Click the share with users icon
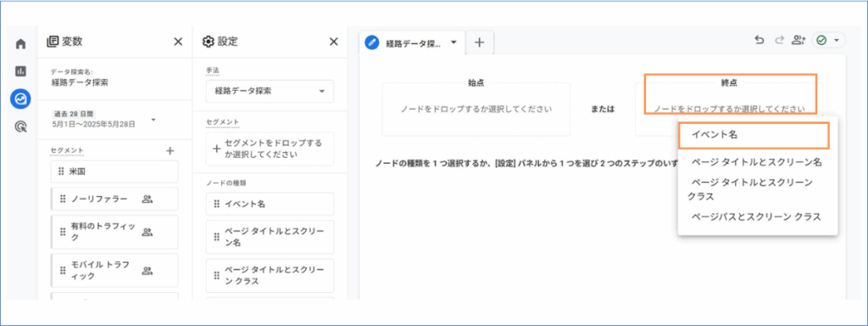868x326 pixels. coord(798,40)
